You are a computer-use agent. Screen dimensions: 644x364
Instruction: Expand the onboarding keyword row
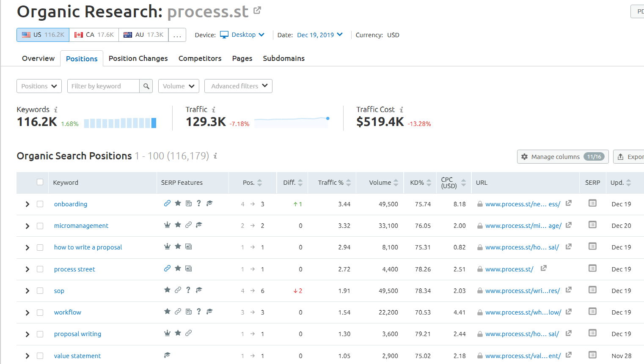tap(27, 204)
